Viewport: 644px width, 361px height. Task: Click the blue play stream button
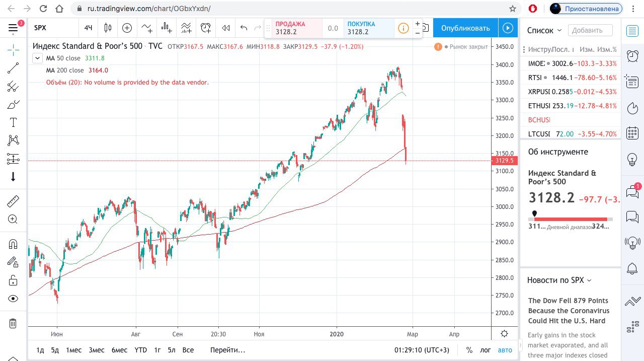pos(508,28)
